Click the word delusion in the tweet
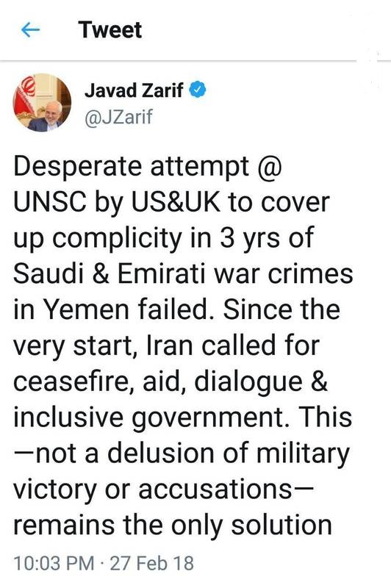This screenshot has height=588, width=391. (161, 453)
